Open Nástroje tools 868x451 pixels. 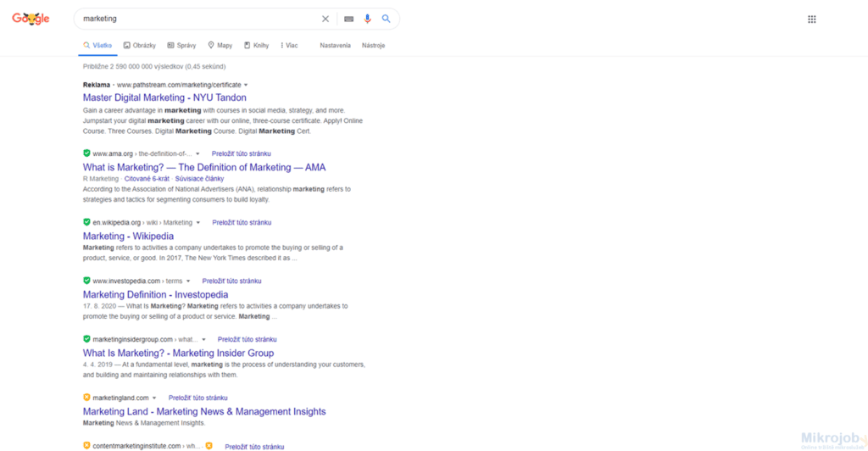click(373, 46)
